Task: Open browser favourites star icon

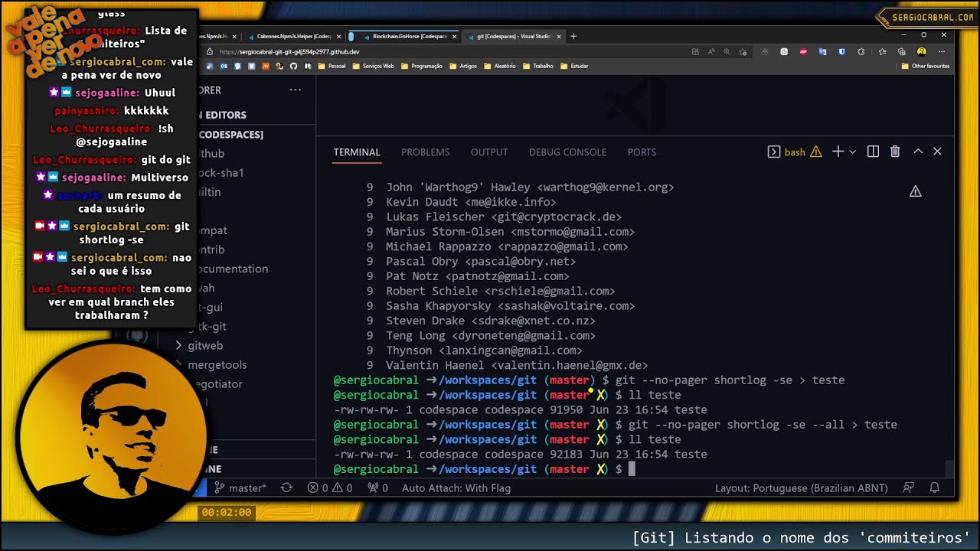Action: click(x=882, y=51)
